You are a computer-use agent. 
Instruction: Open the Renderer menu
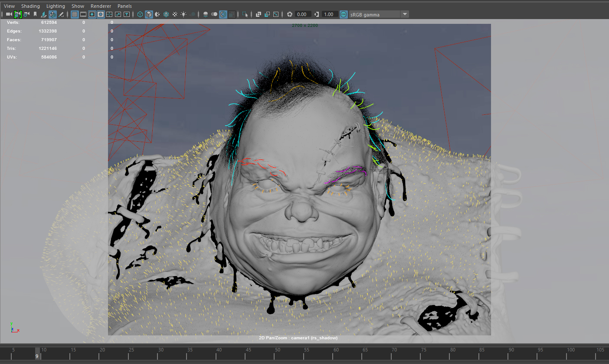point(101,6)
